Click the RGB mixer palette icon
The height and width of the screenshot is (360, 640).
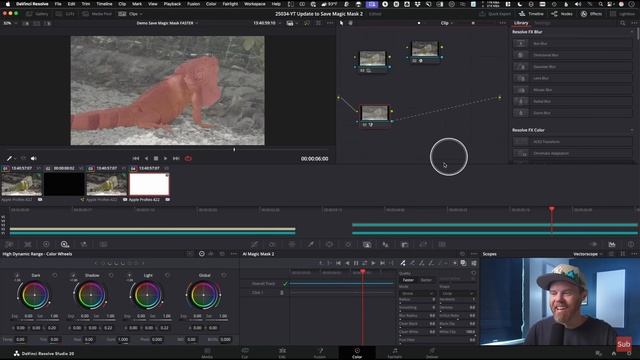pos(84,244)
